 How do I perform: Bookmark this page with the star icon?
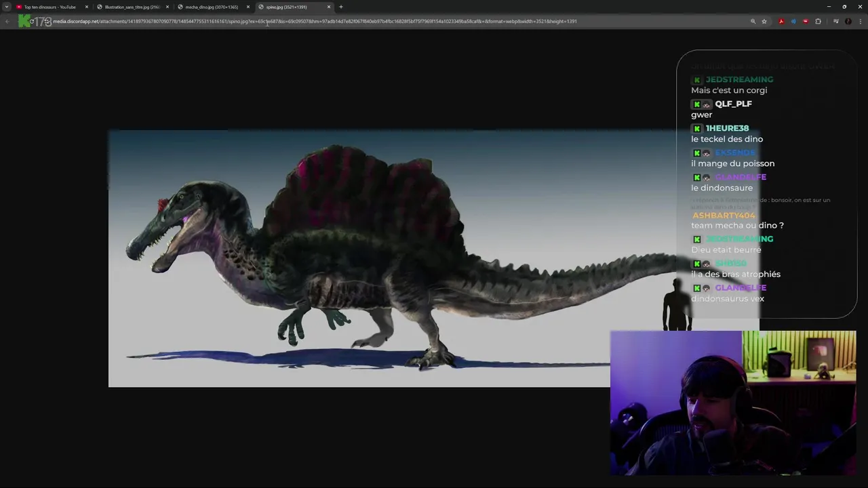pyautogui.click(x=764, y=21)
